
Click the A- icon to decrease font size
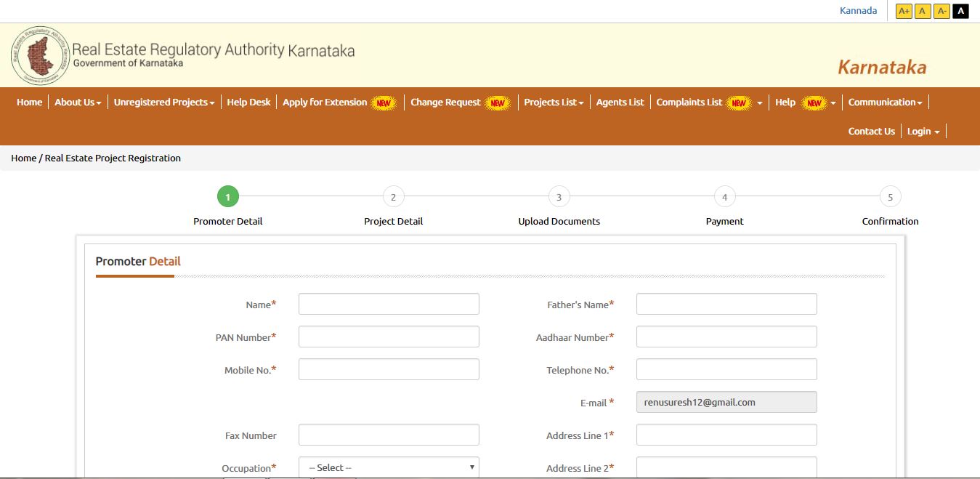[x=941, y=11]
